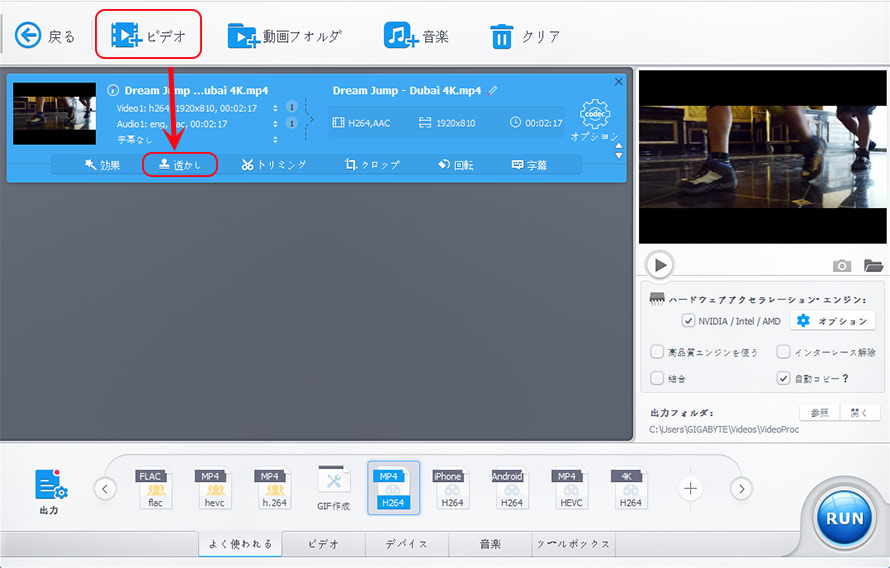The width and height of the screenshot is (890, 568).
Task: Enable インターレース解除 checkbox
Action: (783, 352)
